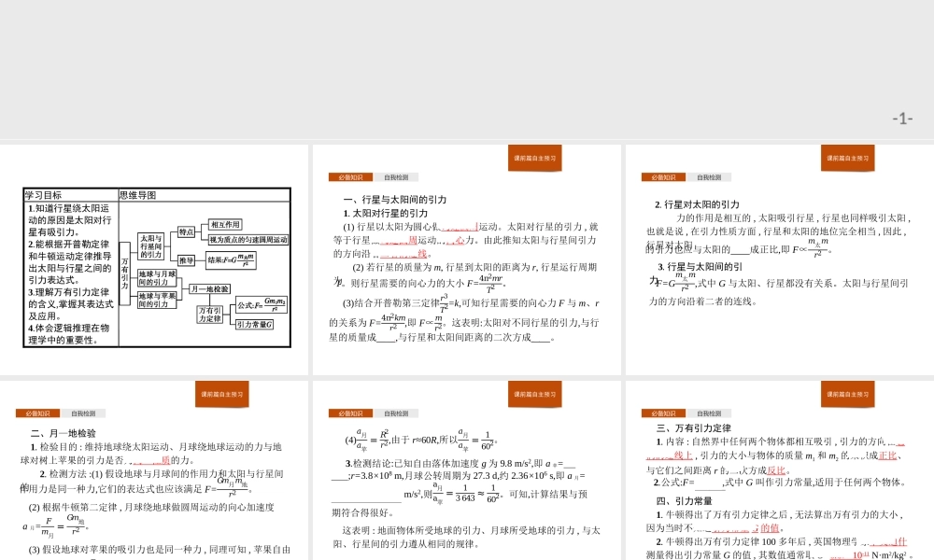Select the 太阳与行星间的引力 box in the concept map
Image resolution: width=934 pixels, height=560 pixels.
click(x=150, y=245)
